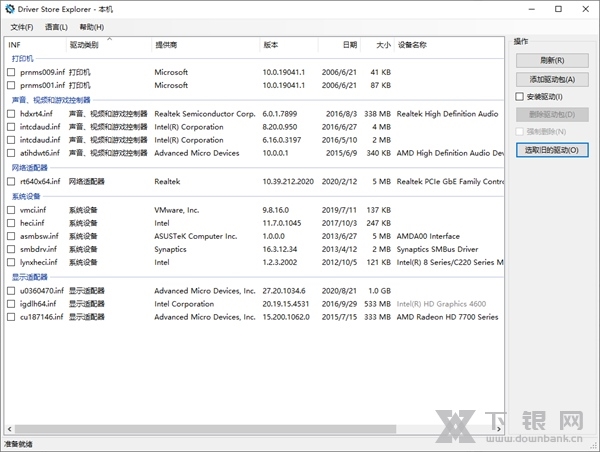Sort the list by the 日期 column header
The width and height of the screenshot is (600, 452).
(x=349, y=45)
